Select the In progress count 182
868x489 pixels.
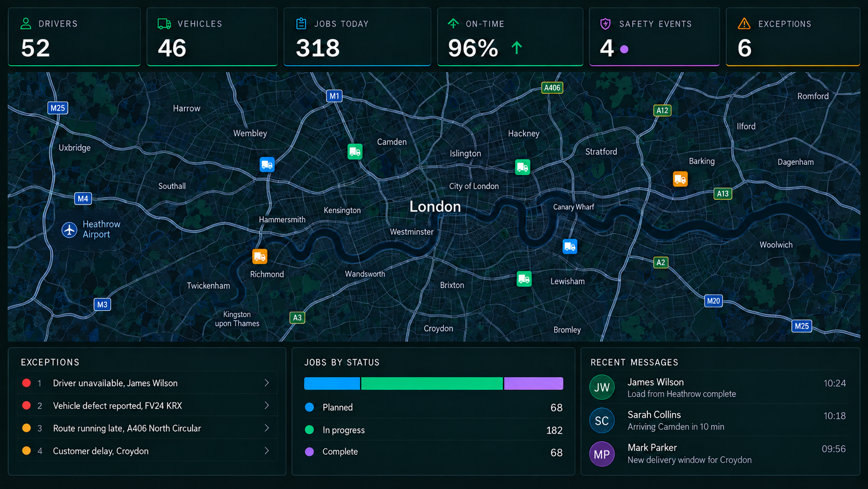554,430
